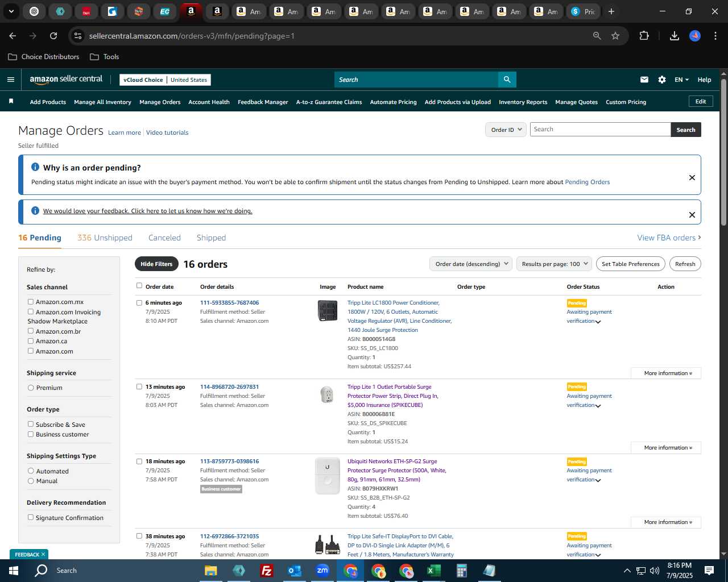Click the teal search magnifier button
728x582 pixels.
click(507, 80)
